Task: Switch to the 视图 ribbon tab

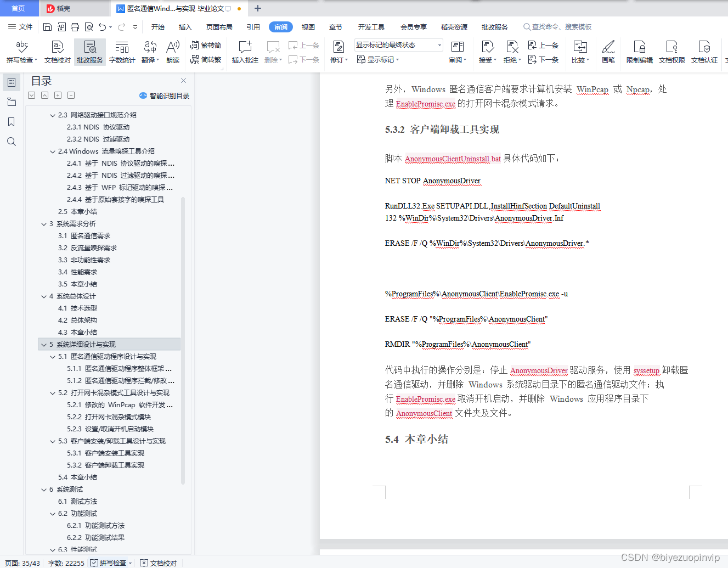Action: coord(308,26)
